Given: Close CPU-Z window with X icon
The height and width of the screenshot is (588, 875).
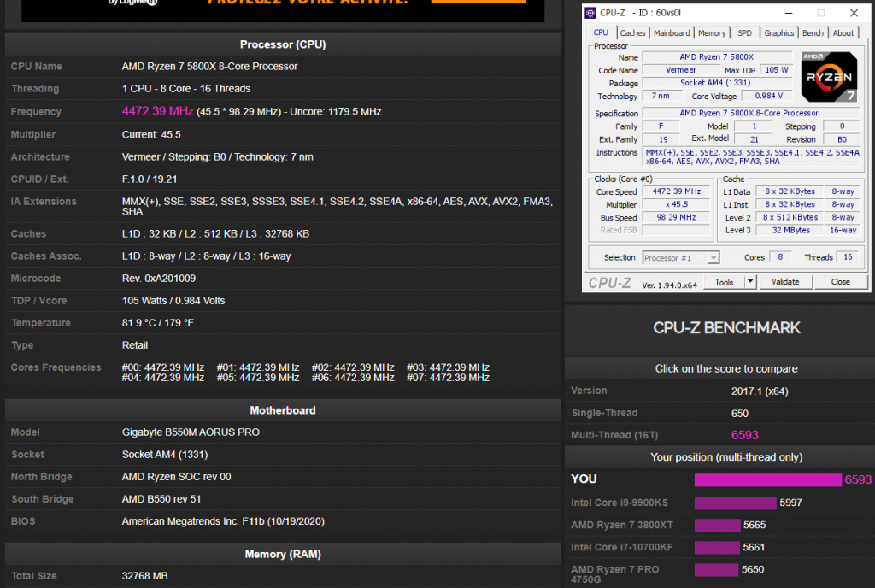Looking at the screenshot, I should point(854,13).
